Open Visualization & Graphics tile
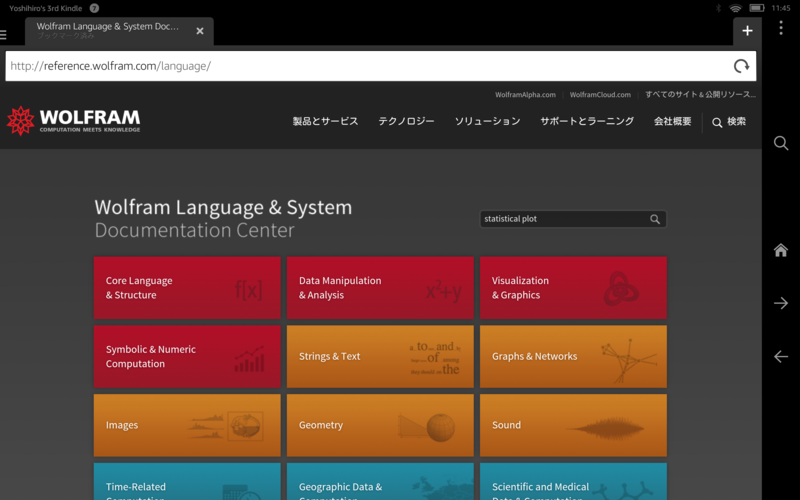This screenshot has height=500, width=800. [x=573, y=288]
